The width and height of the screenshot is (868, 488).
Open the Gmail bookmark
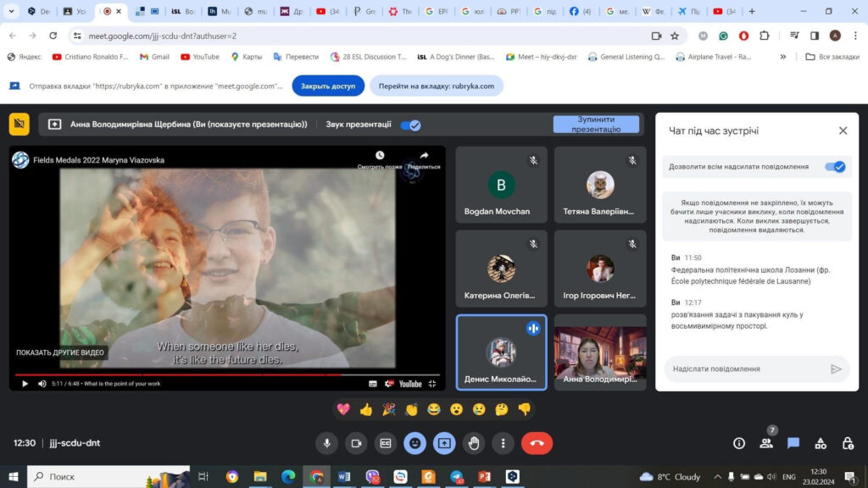tap(154, 57)
